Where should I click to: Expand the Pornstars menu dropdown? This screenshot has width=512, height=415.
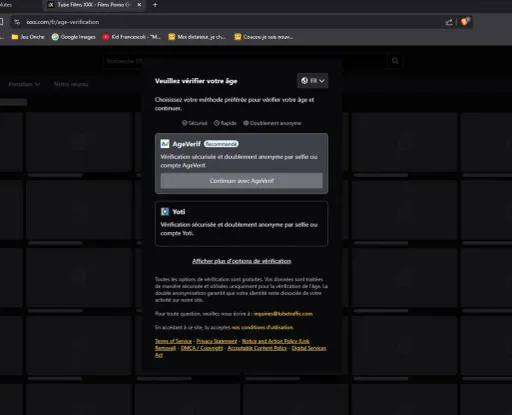24,84
